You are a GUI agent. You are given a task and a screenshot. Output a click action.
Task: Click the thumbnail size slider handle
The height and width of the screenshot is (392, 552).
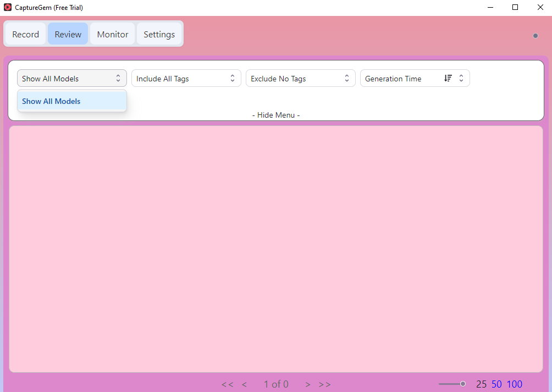tap(463, 384)
